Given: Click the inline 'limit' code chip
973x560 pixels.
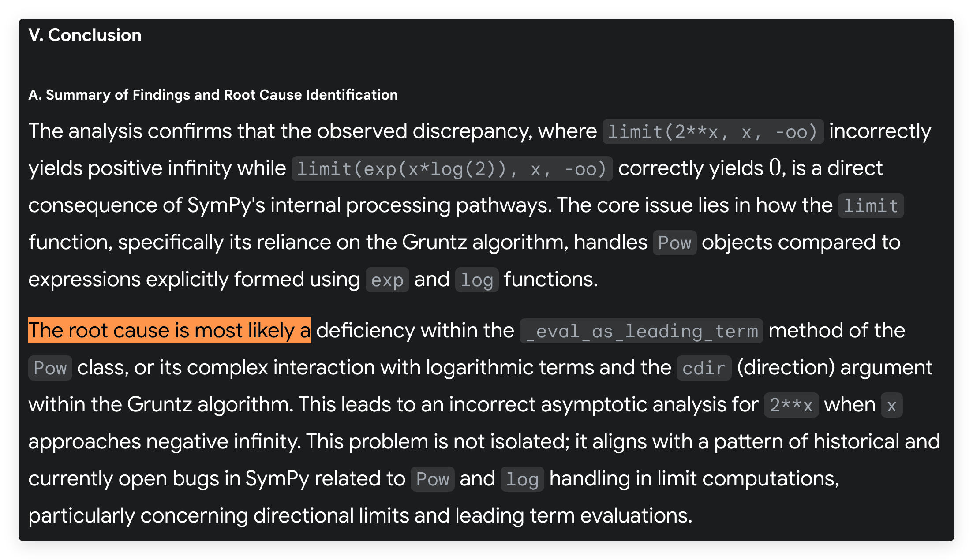Looking at the screenshot, I should (871, 206).
